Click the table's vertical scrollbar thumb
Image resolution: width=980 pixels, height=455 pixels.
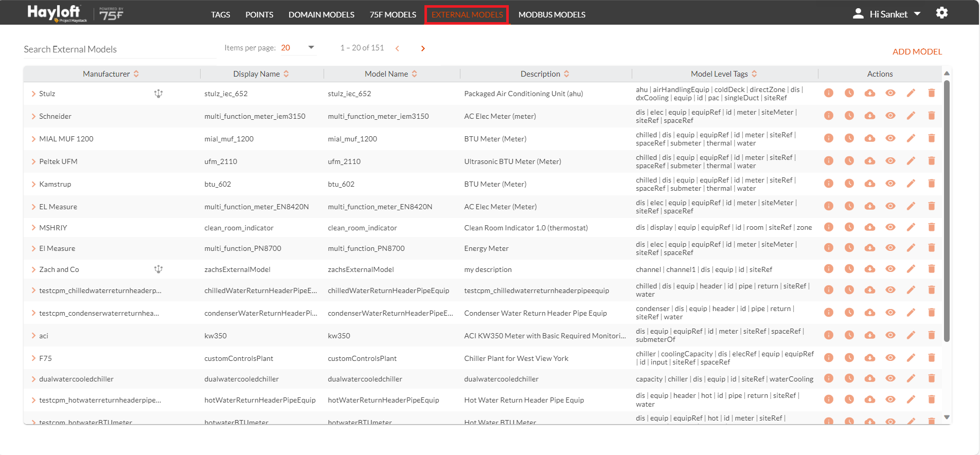pos(947,211)
